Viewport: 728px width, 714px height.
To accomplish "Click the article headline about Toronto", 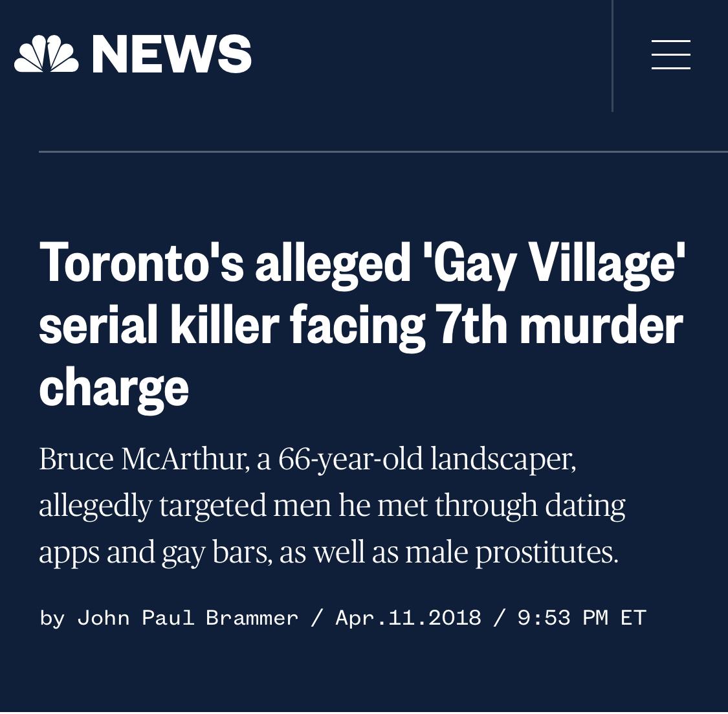I will [x=362, y=325].
